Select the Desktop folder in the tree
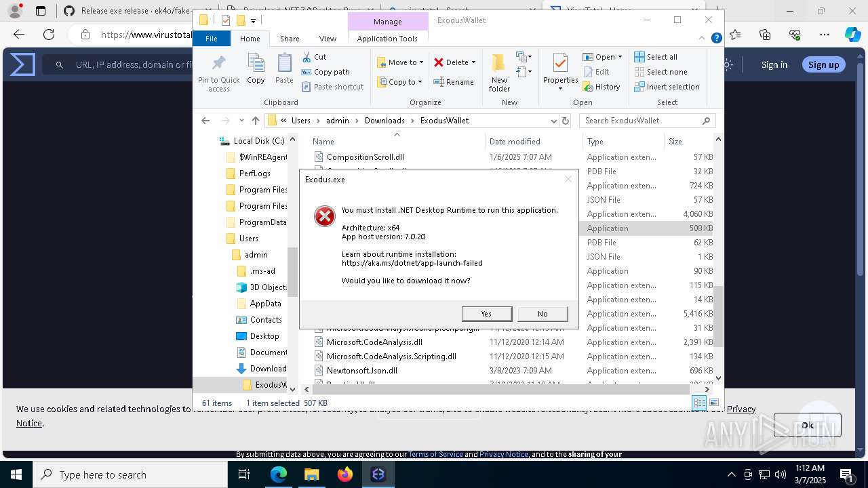 tap(264, 336)
